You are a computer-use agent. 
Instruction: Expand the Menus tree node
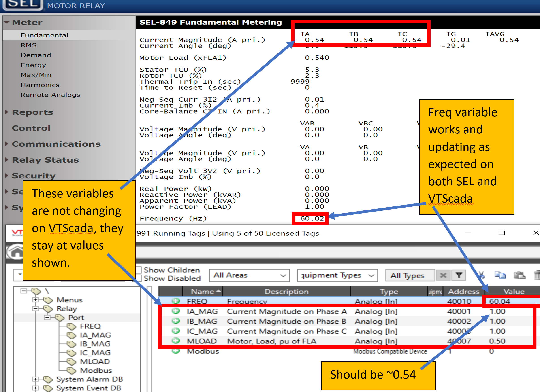tap(35, 300)
